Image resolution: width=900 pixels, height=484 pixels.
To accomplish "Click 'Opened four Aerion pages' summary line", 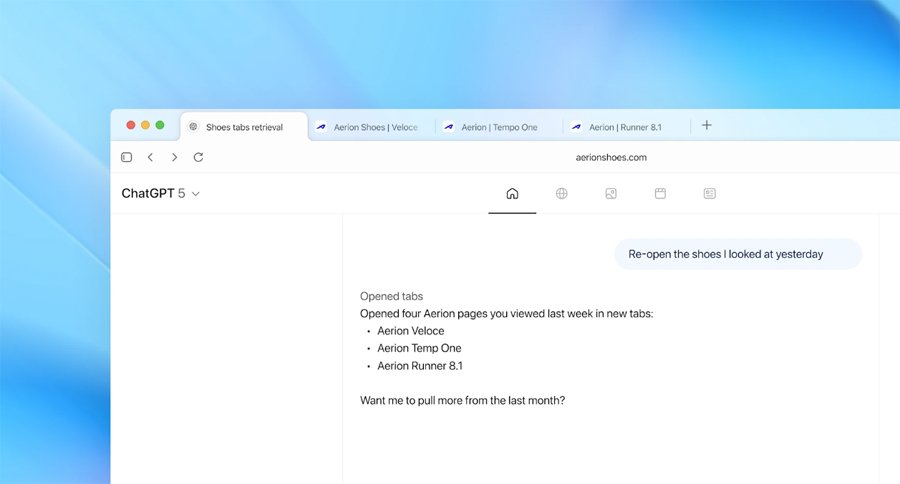I will 506,313.
